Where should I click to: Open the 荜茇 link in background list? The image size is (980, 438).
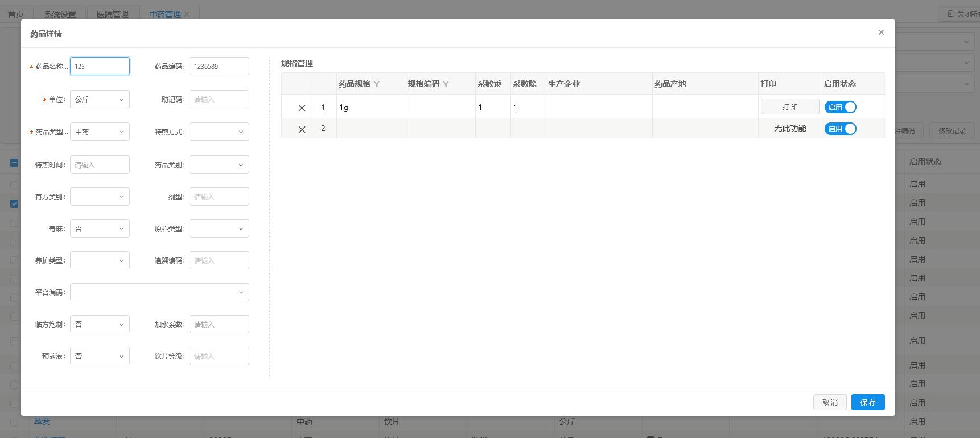(42, 421)
